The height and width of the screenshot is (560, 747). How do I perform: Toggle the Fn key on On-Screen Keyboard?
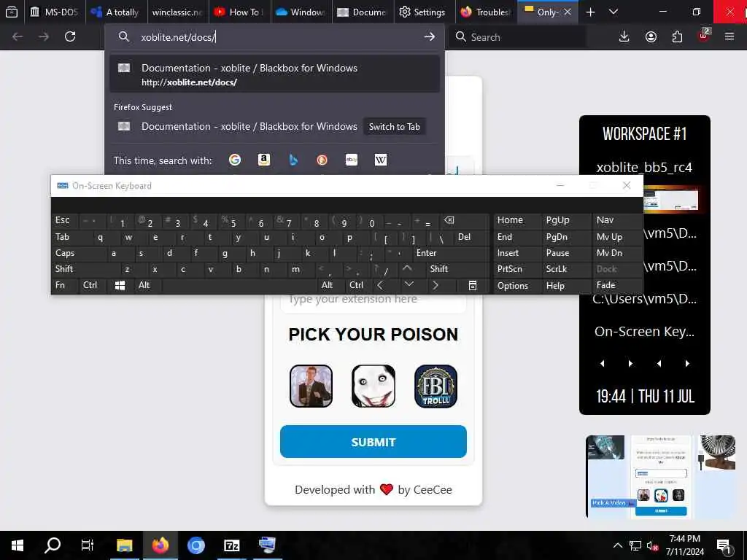[65, 285]
